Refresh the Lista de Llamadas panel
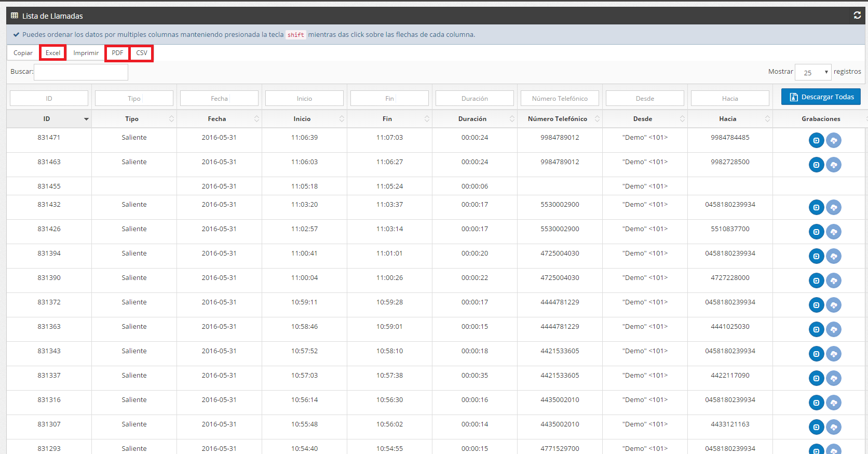This screenshot has height=454, width=868. 857,16
